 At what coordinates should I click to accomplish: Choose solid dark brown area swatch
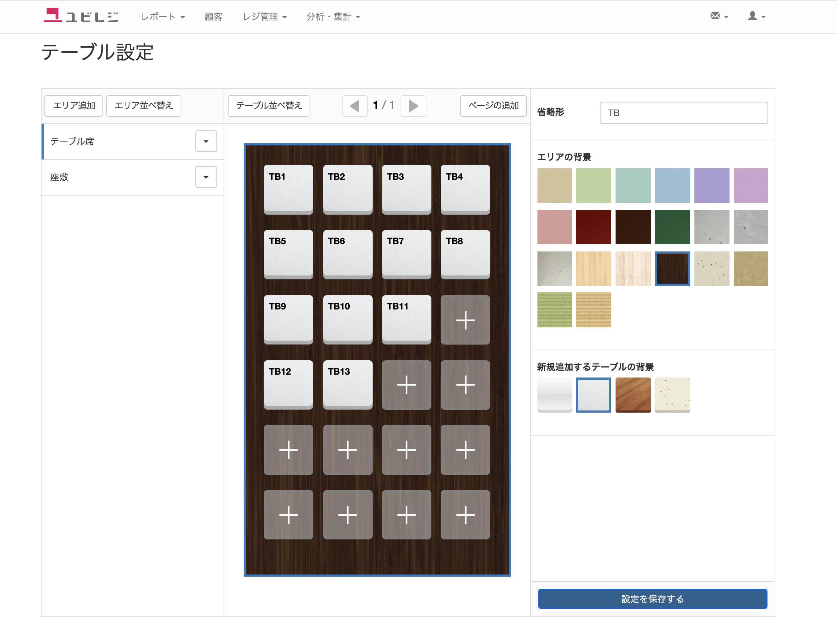(633, 227)
